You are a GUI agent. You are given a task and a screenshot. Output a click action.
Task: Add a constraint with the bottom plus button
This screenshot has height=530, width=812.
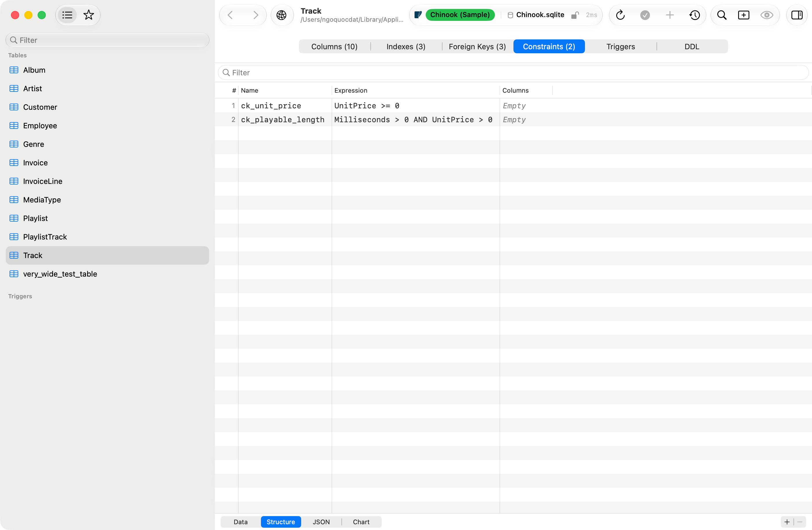[787, 522]
